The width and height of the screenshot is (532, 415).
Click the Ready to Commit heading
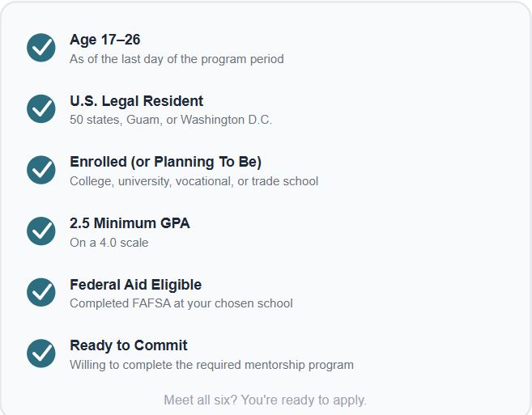[x=128, y=345]
